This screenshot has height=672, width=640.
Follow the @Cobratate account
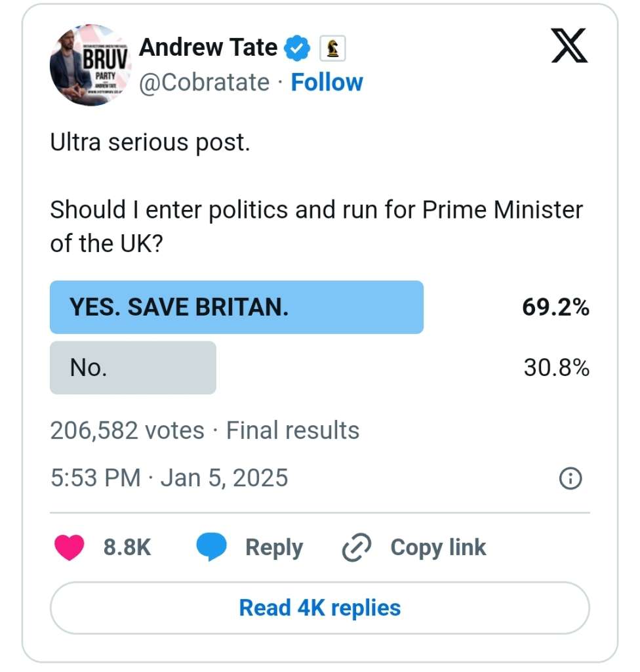(327, 83)
